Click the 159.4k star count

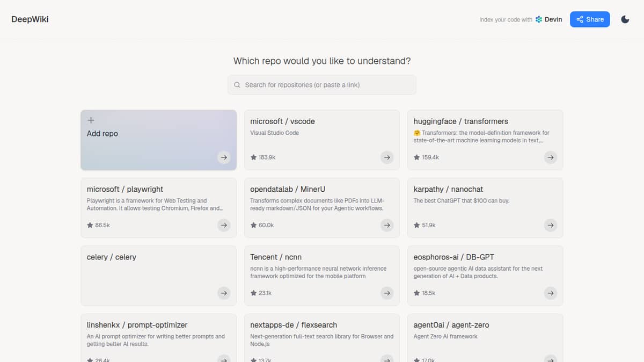pos(430,157)
